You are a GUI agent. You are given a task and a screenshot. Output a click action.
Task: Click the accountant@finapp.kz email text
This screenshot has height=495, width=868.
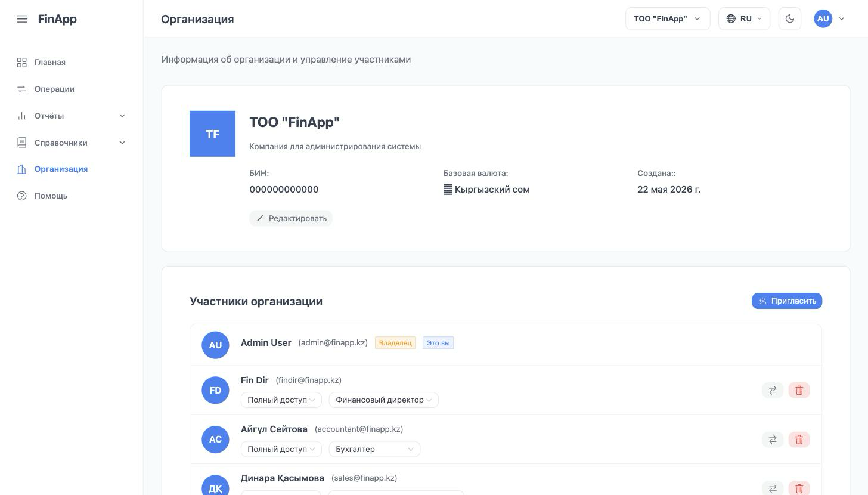click(x=359, y=429)
